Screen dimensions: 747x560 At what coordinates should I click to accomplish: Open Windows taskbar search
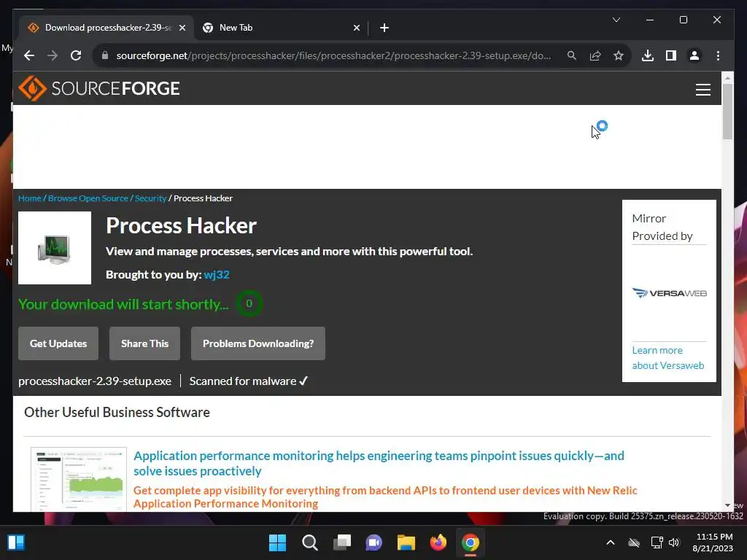tap(309, 542)
